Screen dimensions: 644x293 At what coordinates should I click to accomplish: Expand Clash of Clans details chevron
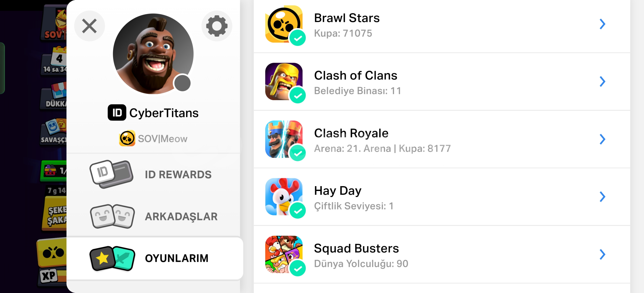[x=602, y=81]
